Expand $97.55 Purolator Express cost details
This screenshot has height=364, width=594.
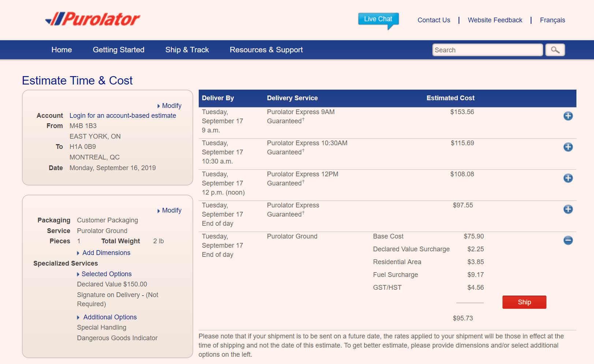(568, 209)
